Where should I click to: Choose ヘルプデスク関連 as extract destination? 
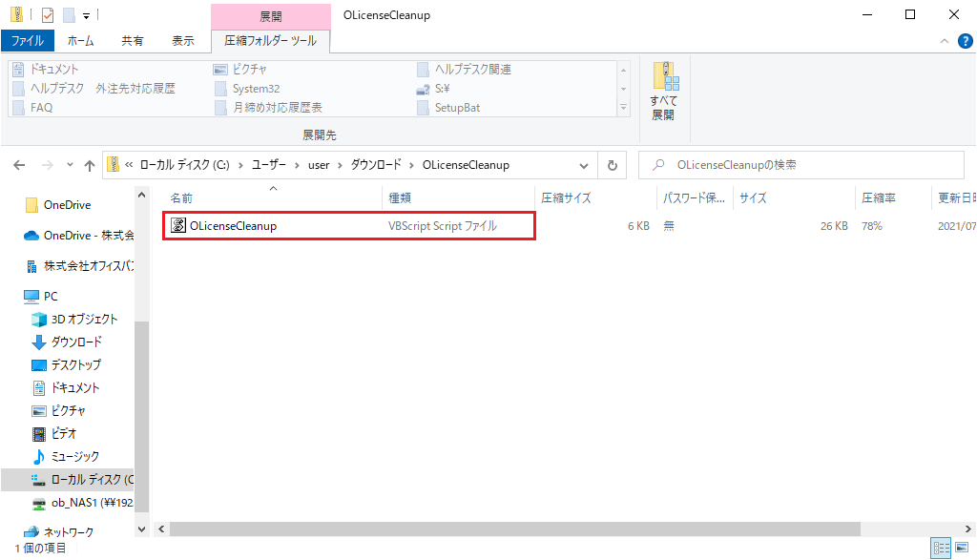click(x=472, y=70)
